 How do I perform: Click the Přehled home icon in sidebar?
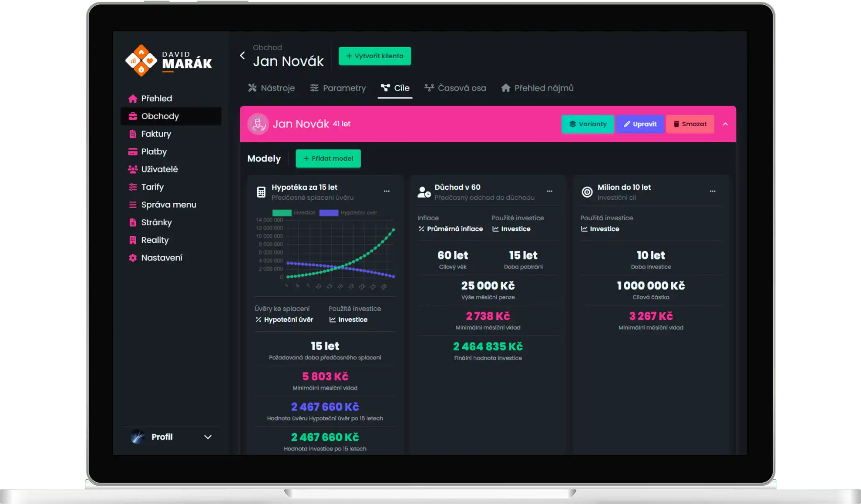pos(133,99)
